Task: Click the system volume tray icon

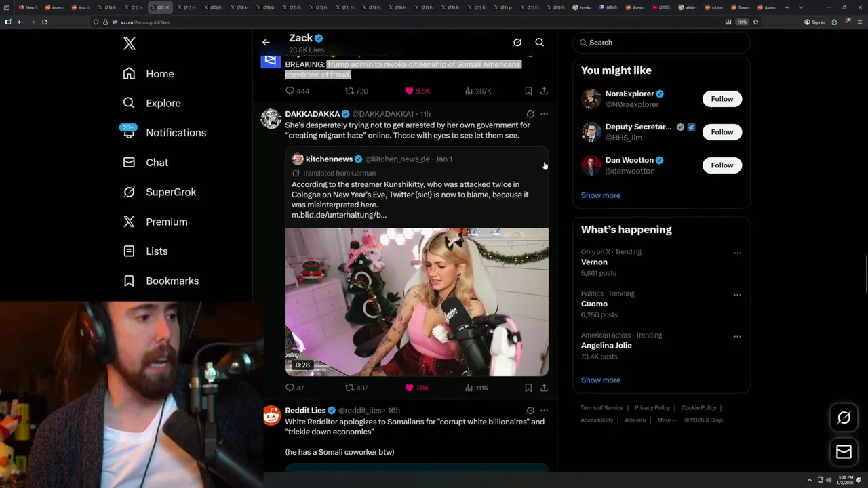Action: point(828,480)
